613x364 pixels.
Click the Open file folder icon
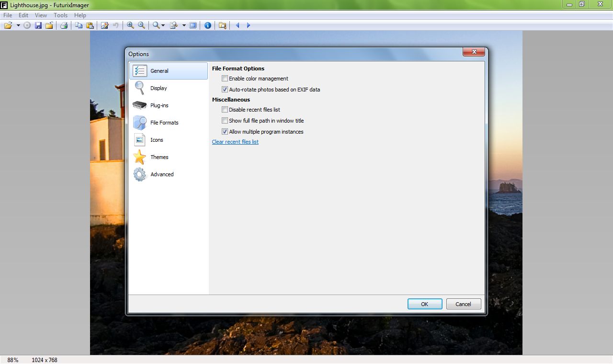8,25
